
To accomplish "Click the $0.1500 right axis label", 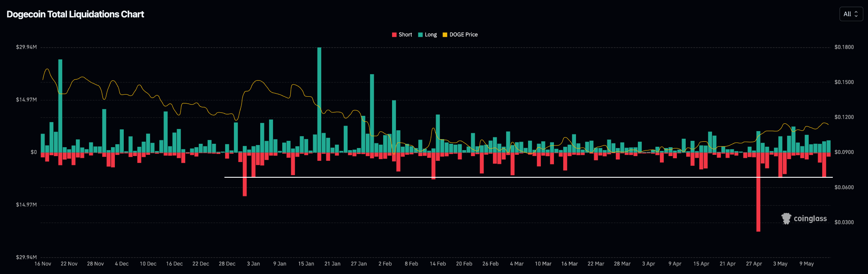I will 844,82.
